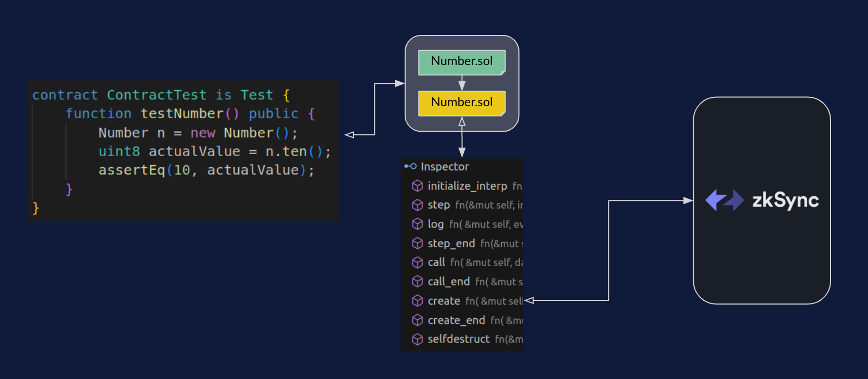This screenshot has width=868, height=379.
Task: Click the green Number.sol file box
Action: point(462,62)
